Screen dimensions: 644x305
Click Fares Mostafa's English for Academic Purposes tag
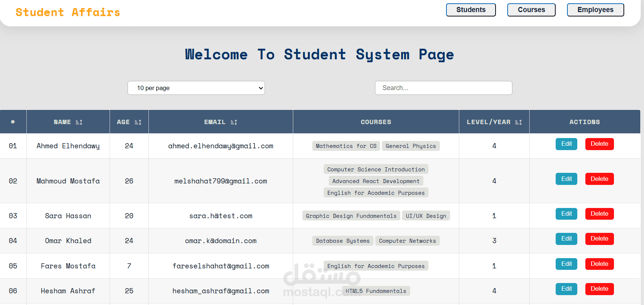(x=376, y=266)
